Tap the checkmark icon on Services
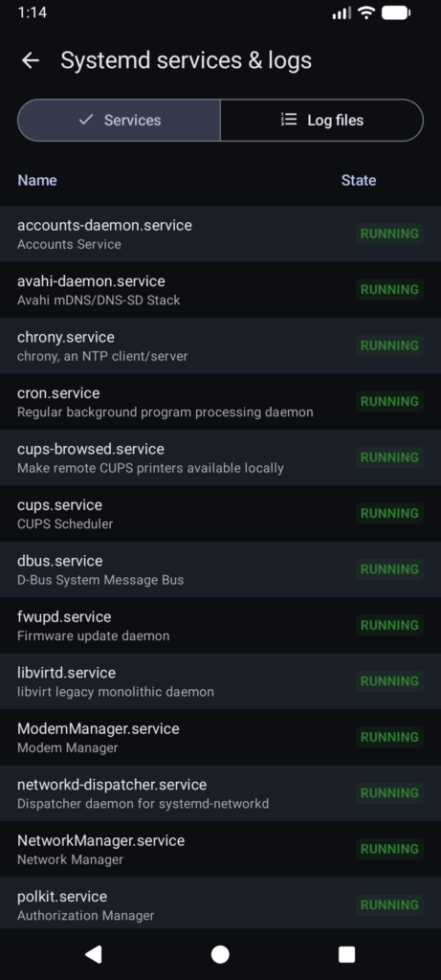Screen dimensions: 441x980 click(x=86, y=120)
